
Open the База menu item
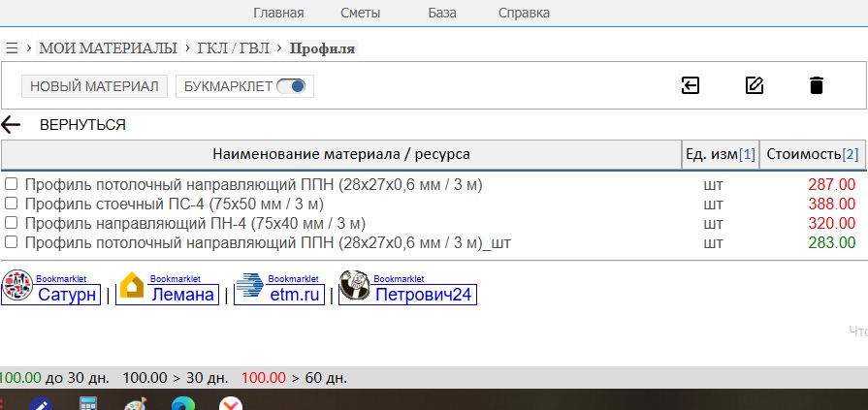(x=442, y=13)
